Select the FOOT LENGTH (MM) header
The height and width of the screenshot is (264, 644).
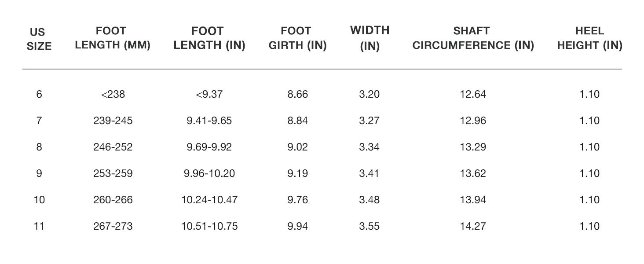click(x=113, y=38)
